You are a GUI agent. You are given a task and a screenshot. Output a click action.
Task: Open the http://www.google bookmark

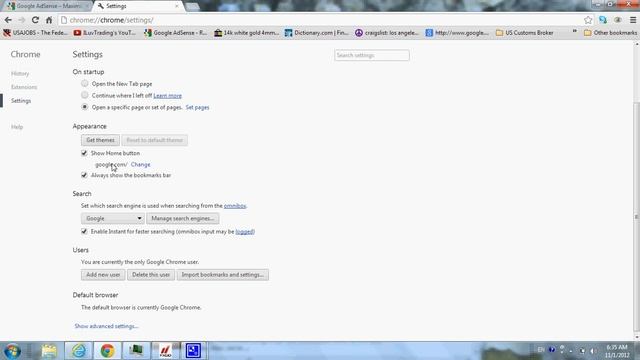point(457,33)
